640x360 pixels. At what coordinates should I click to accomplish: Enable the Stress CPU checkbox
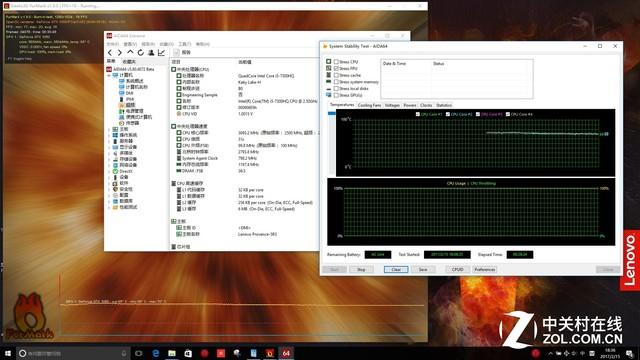click(336, 62)
